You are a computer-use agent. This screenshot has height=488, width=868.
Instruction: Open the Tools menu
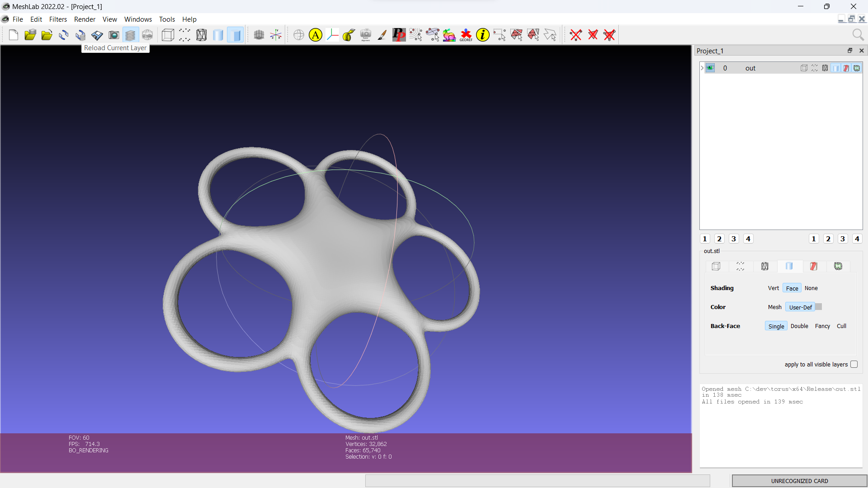[x=167, y=19]
